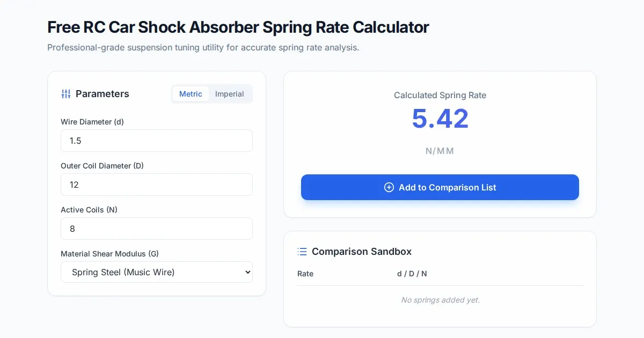Click the plus-circle icon on Add button
Viewport: 644px width, 338px height.
pyautogui.click(x=389, y=187)
